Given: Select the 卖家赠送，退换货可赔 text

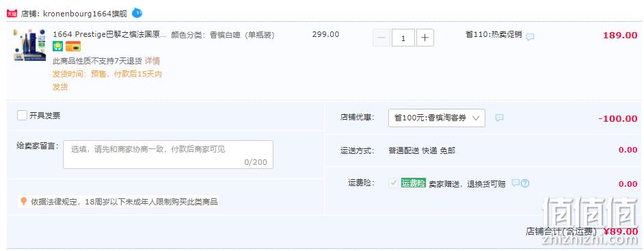Looking at the screenshot, I should pyautogui.click(x=468, y=183).
